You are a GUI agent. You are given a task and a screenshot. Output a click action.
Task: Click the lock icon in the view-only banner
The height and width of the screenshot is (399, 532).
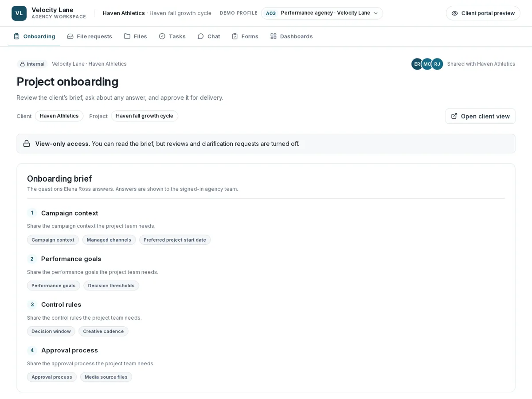pos(27,144)
